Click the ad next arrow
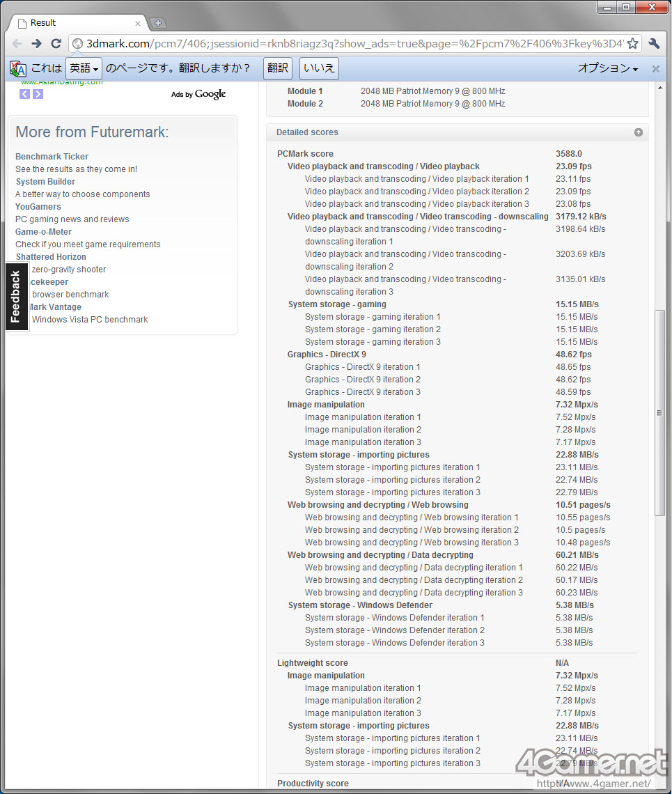The image size is (672, 794). pos(38,94)
